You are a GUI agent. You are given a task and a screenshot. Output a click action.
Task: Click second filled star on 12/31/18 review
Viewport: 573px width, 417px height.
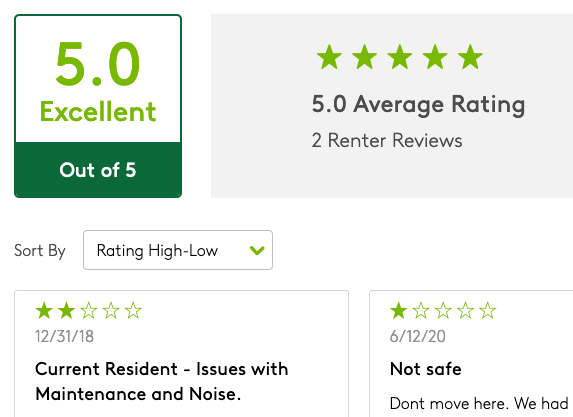tap(67, 311)
